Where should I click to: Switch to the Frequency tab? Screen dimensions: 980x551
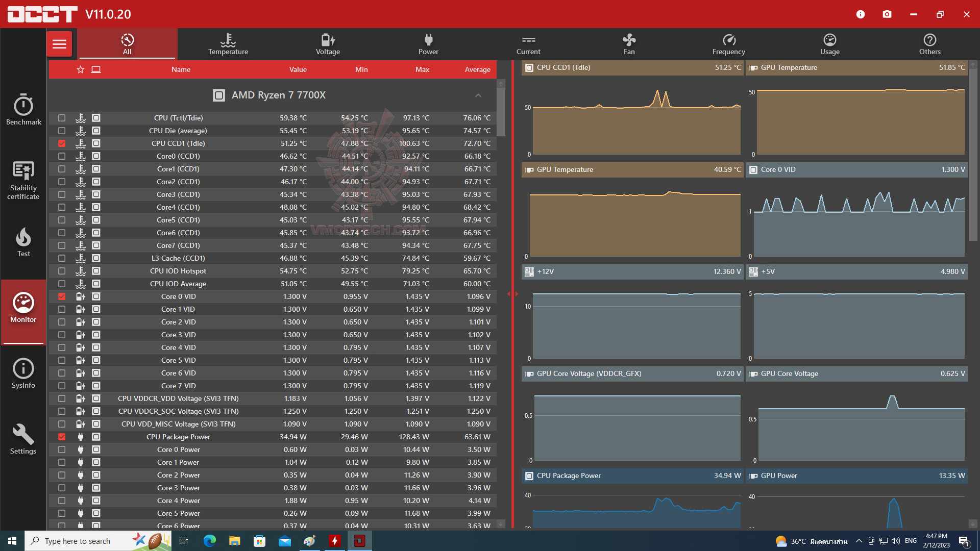(x=728, y=44)
